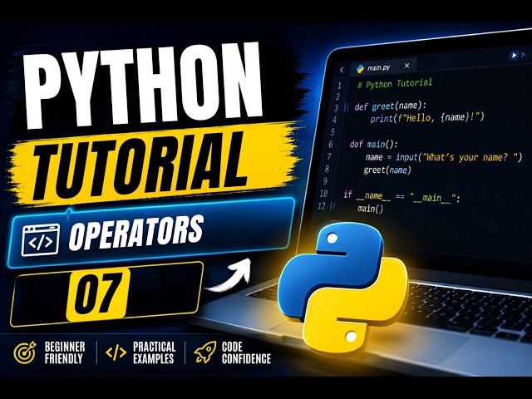Viewport: 532px width, 399px height.
Task: Click the if __name__ == "__main__" line
Action: 401,196
